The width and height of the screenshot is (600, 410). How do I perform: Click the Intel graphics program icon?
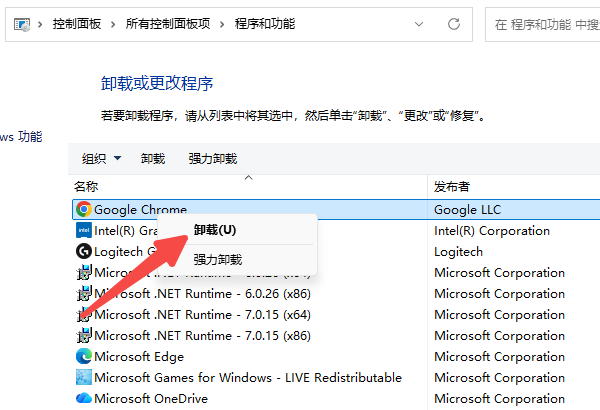(83, 230)
